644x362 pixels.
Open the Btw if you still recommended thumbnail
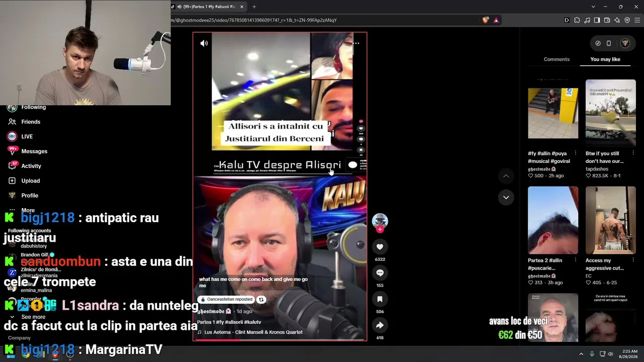click(611, 113)
